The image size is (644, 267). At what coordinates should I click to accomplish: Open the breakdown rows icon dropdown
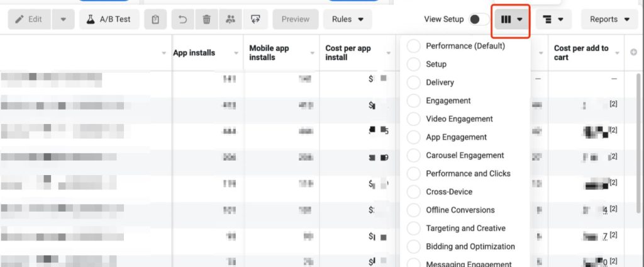click(552, 20)
